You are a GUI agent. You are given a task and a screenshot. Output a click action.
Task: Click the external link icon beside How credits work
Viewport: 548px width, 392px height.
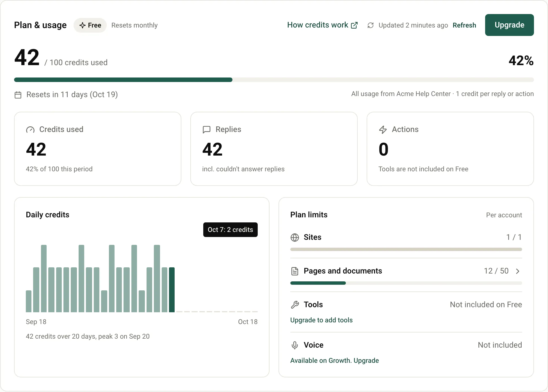354,25
